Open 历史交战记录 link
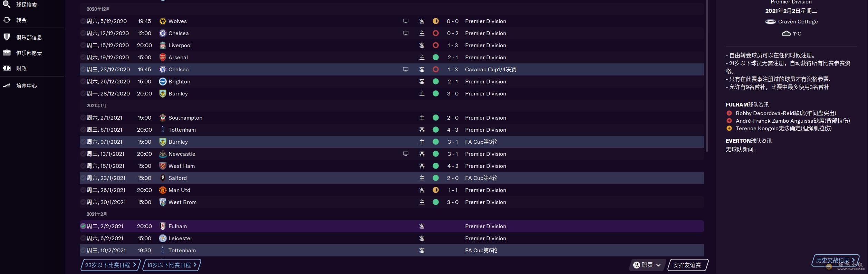Screen dimensions: 868x274 [x=835, y=260]
